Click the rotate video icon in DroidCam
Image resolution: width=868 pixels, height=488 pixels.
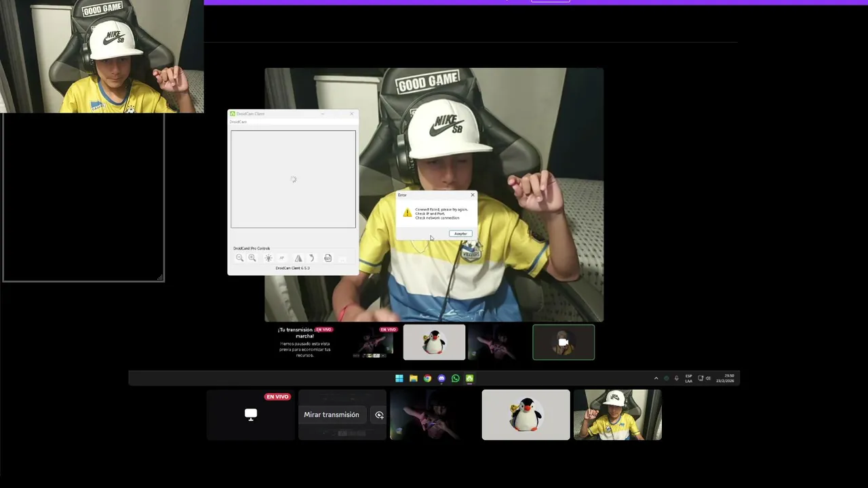coord(312,258)
